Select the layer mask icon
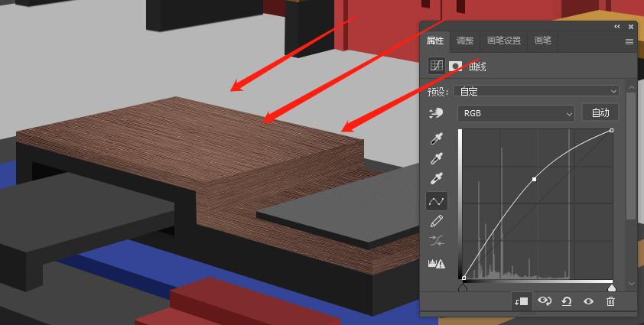The height and width of the screenshot is (325, 644). pyautogui.click(x=456, y=66)
